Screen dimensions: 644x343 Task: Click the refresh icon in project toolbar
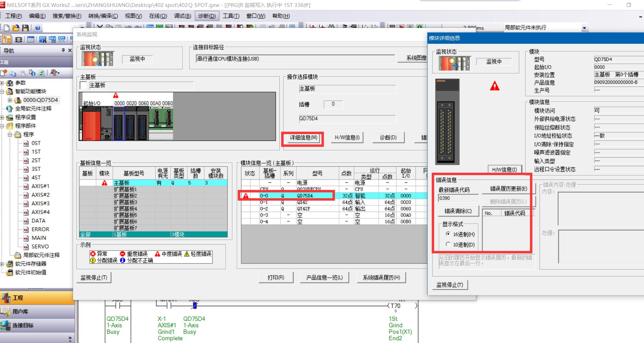click(x=41, y=73)
